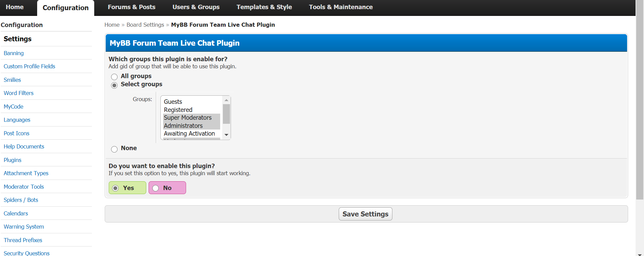Pick Registered in the groups list

click(x=178, y=110)
